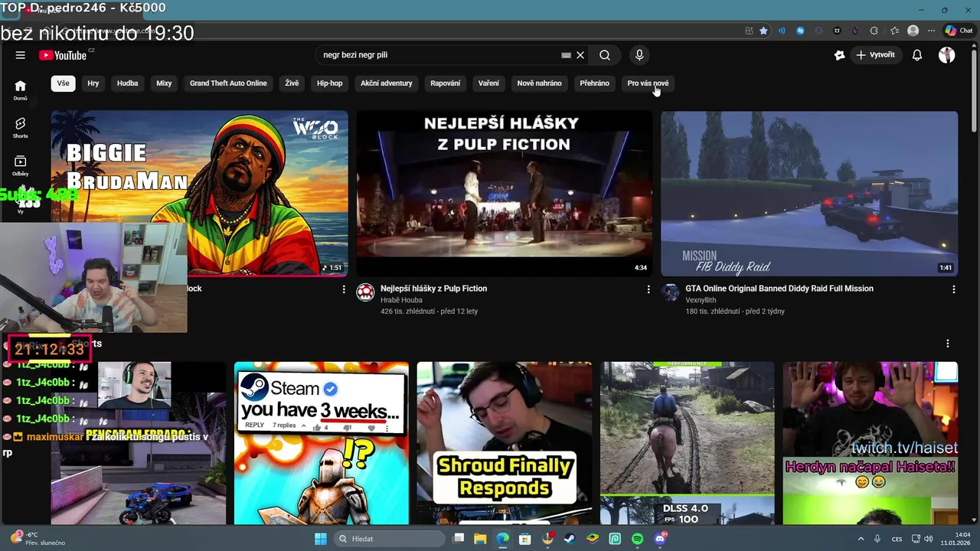Open browser settings and more menu
Viewport: 980px width, 551px height.
[931, 31]
